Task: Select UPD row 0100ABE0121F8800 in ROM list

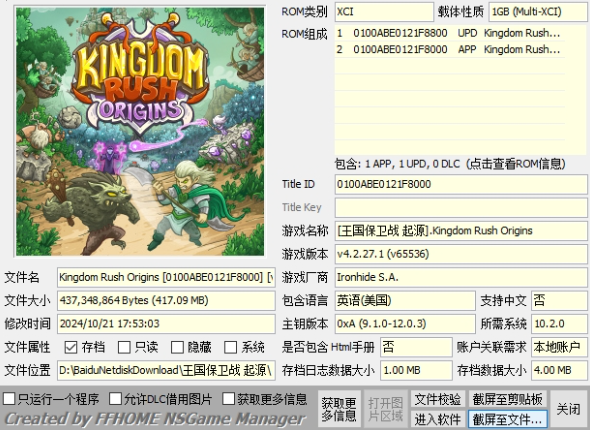Action: point(450,33)
